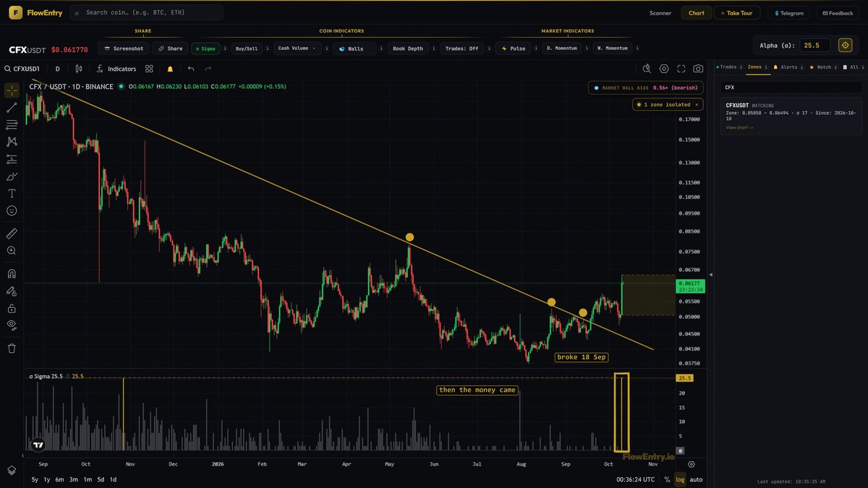Open the Indicators dialog
This screenshot has height=488, width=868.
pyautogui.click(x=116, y=69)
